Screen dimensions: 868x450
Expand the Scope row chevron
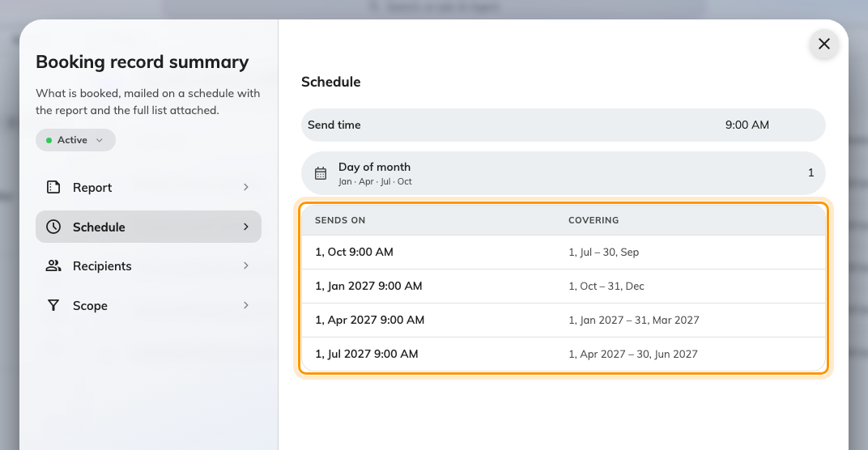[246, 305]
